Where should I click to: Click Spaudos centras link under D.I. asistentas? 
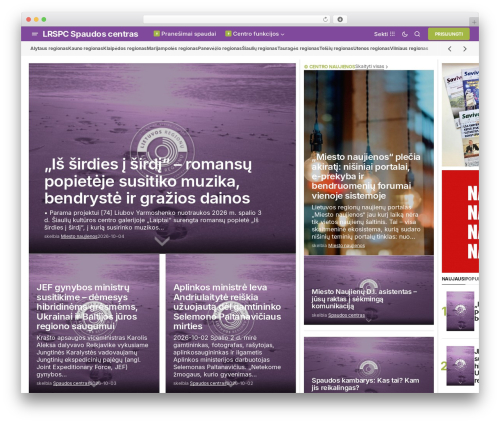coord(346,315)
